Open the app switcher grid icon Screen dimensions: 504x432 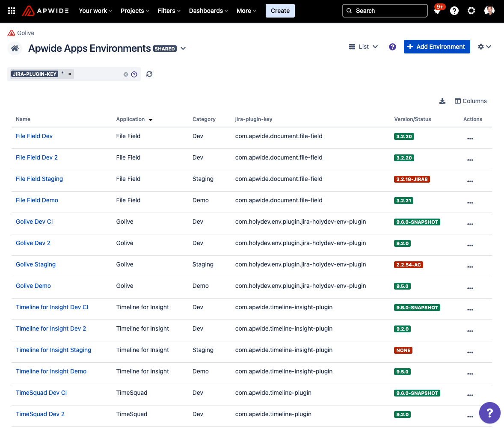click(12, 11)
